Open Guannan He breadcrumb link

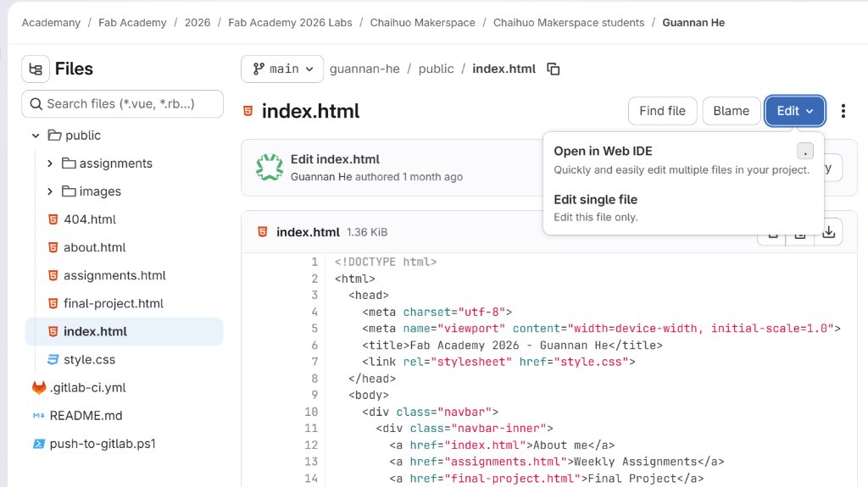(693, 23)
